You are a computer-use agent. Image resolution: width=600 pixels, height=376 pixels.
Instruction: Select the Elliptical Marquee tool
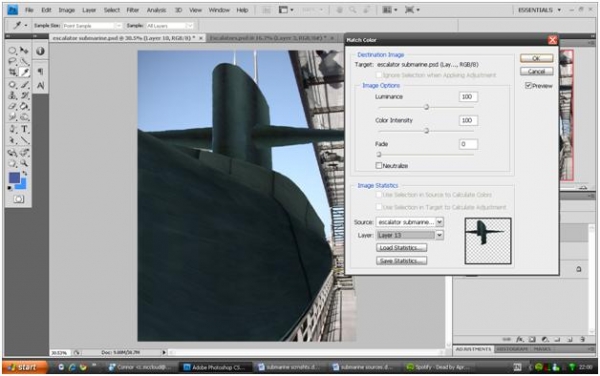pos(12,50)
